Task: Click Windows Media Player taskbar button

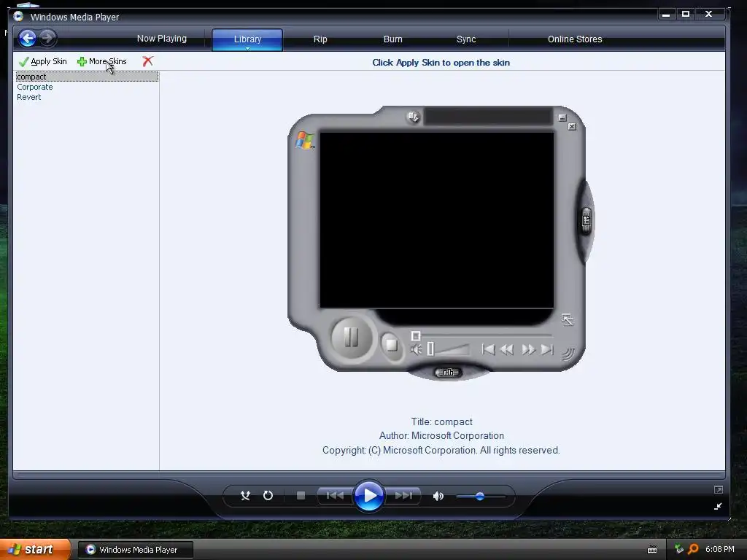Action: [x=136, y=550]
